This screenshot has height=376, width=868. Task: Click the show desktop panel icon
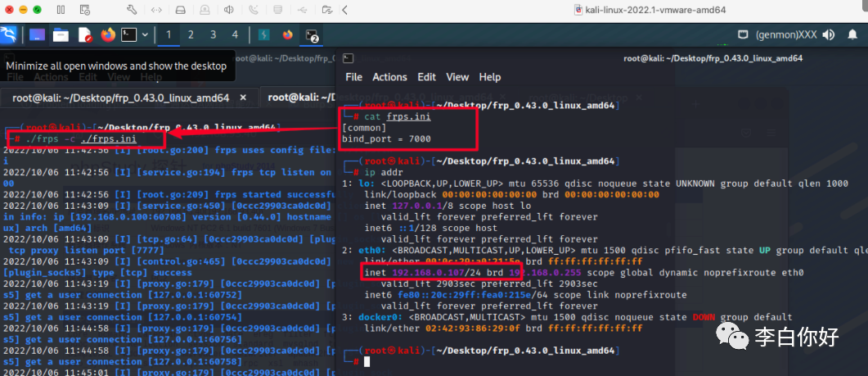(x=37, y=35)
